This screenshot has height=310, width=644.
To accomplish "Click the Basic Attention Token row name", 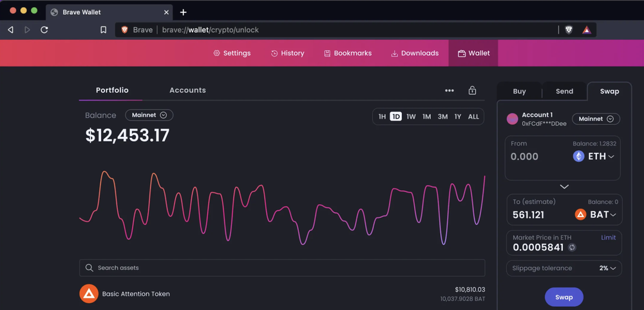I will 136,294.
